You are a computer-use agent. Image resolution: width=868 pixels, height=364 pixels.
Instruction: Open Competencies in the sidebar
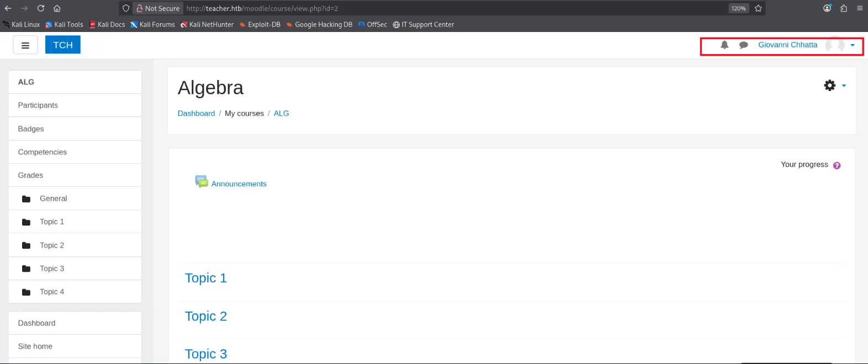[75, 152]
